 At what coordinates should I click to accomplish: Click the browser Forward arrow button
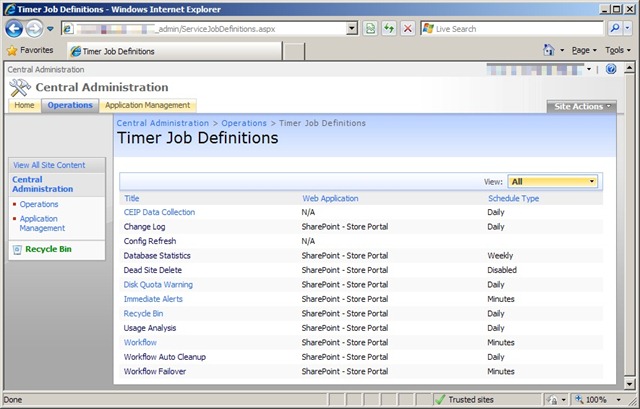tap(34, 29)
